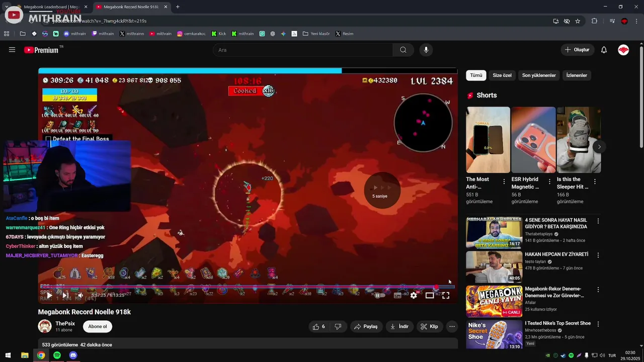Open Windows Start menu

tap(8, 355)
